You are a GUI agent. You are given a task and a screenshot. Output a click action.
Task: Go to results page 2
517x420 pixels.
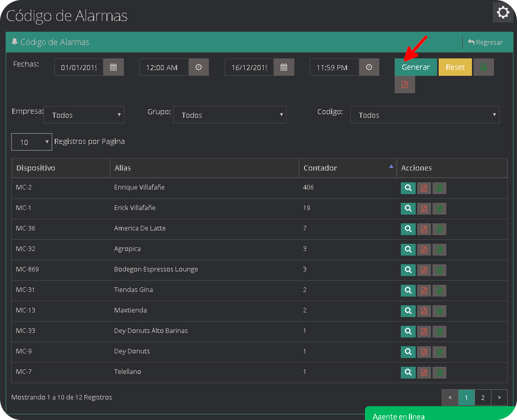(x=483, y=397)
